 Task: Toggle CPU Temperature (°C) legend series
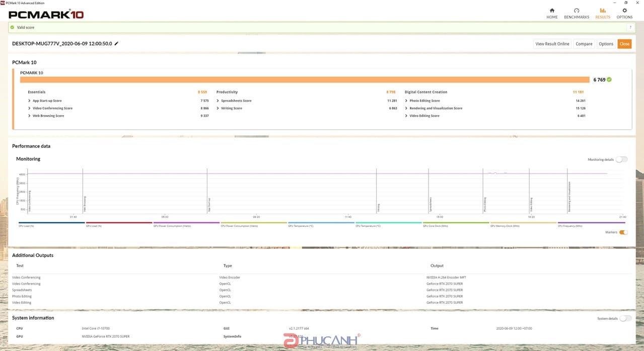pos(389,224)
